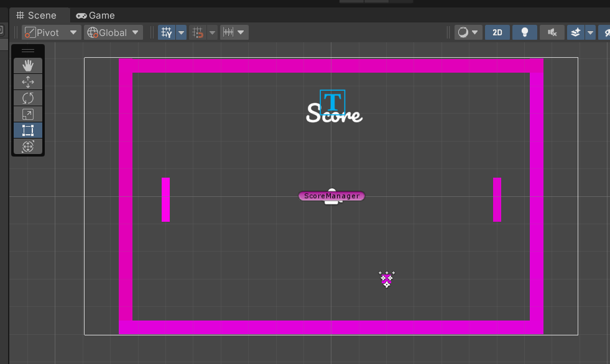This screenshot has height=364, width=610.
Task: Select the Scale tool
Action: coord(27,114)
